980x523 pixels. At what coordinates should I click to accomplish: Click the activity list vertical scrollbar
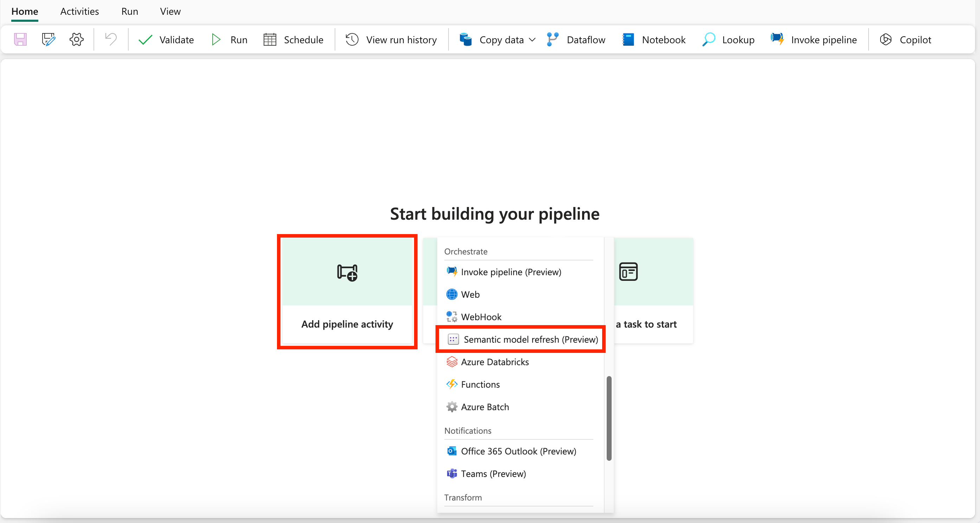(x=609, y=418)
